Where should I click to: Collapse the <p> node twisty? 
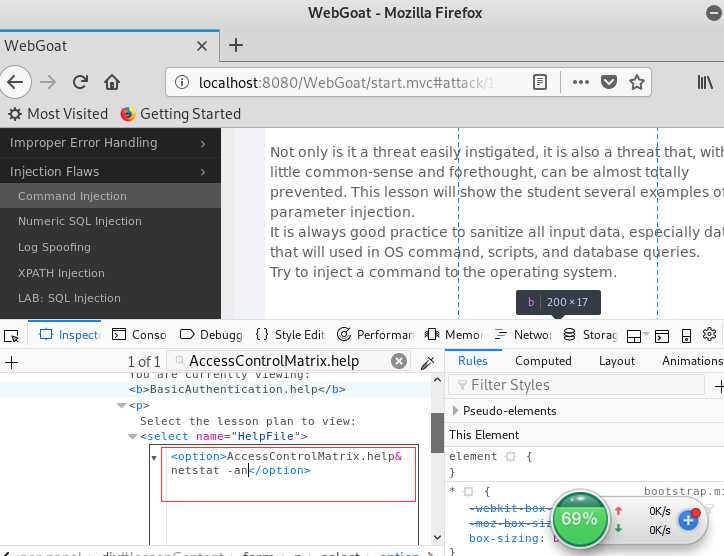tap(121, 405)
